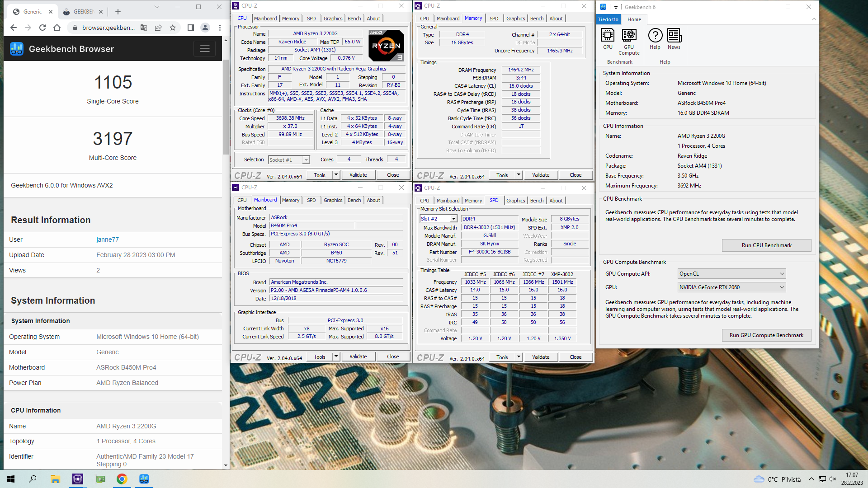Open user janne77 profile link
The width and height of the screenshot is (868, 488).
(x=108, y=239)
